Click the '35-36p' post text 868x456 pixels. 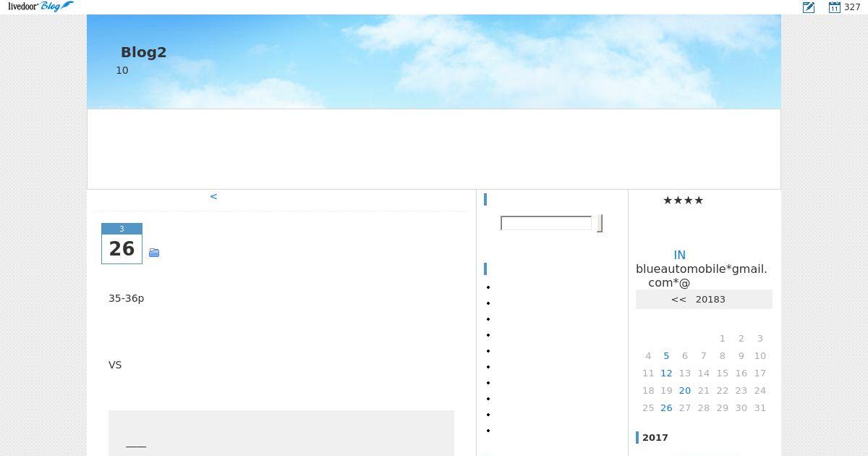click(x=127, y=298)
